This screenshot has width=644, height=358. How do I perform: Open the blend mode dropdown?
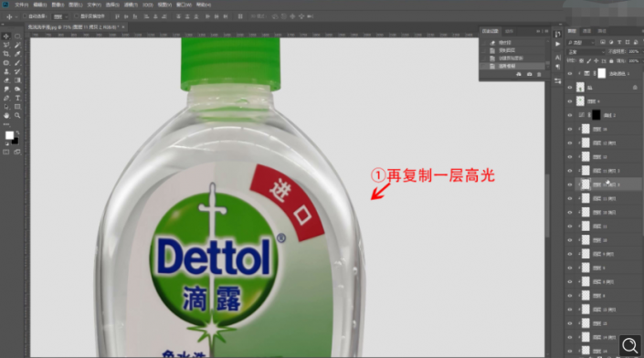[586, 52]
